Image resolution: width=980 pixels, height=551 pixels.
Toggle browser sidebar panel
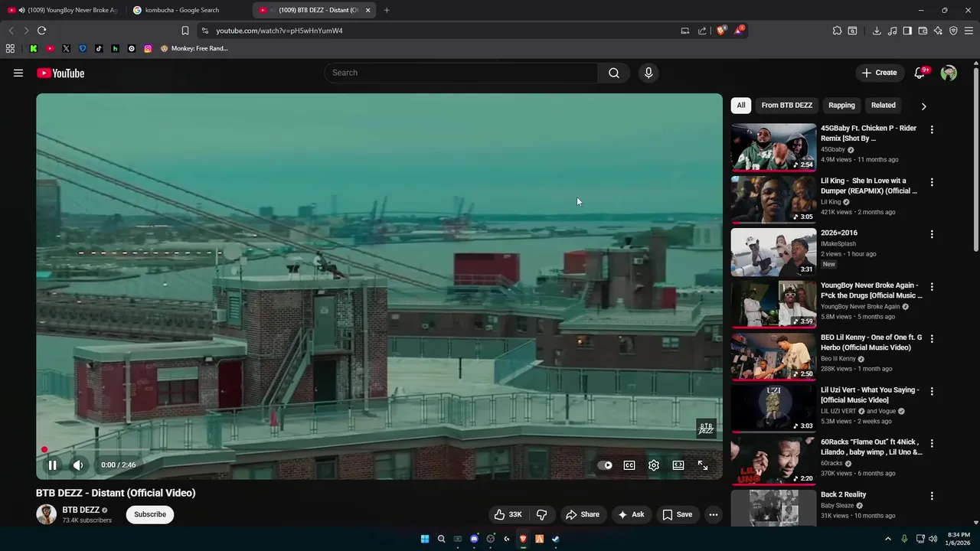[907, 31]
